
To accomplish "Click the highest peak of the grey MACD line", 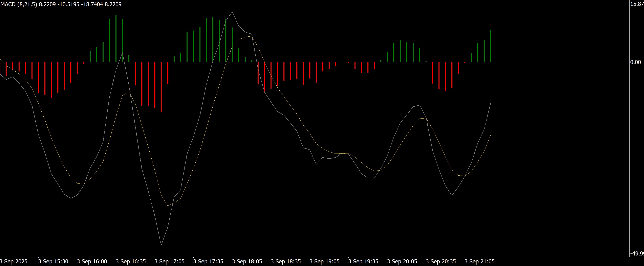I will [232, 12].
